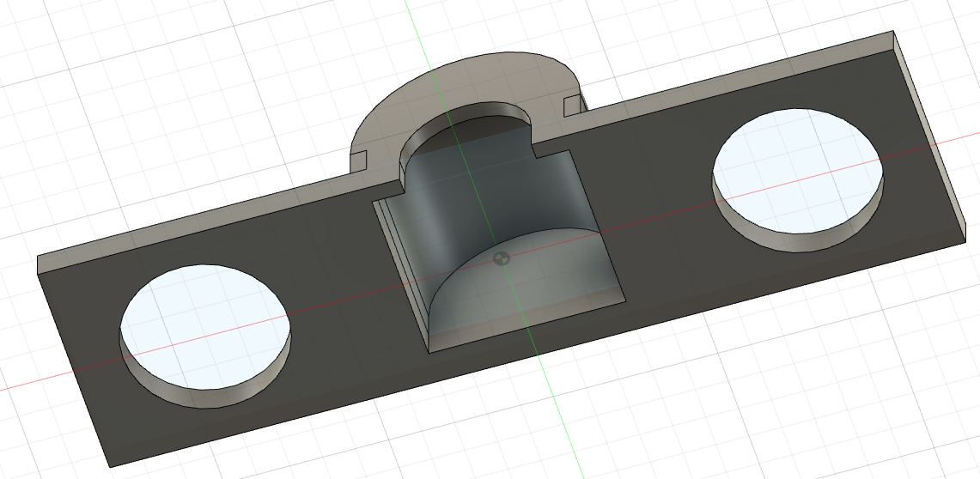This screenshot has height=479, width=980.
Task: Select the inner wall of the right hole
Action: point(798,242)
